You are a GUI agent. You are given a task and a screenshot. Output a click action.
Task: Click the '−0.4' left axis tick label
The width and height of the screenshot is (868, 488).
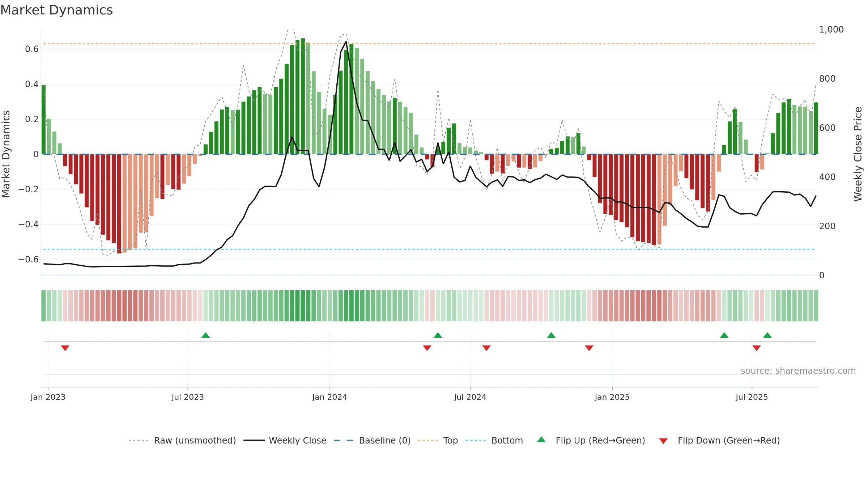coord(29,224)
